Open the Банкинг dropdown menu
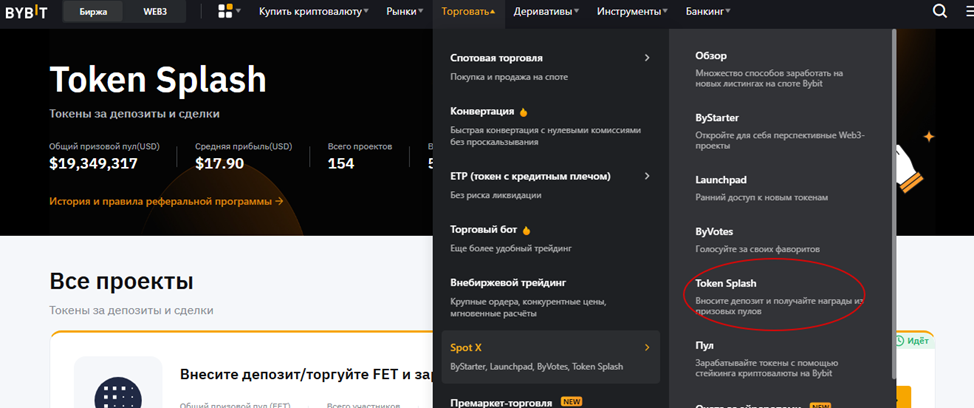 [708, 11]
